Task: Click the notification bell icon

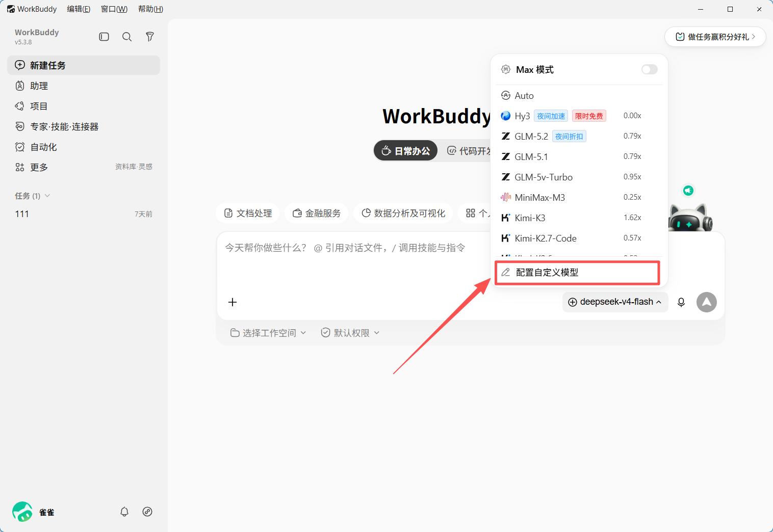Action: pyautogui.click(x=124, y=512)
